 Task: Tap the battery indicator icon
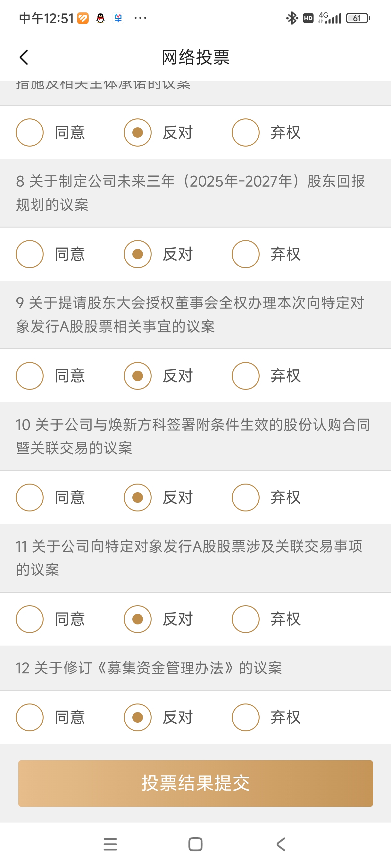tap(358, 18)
